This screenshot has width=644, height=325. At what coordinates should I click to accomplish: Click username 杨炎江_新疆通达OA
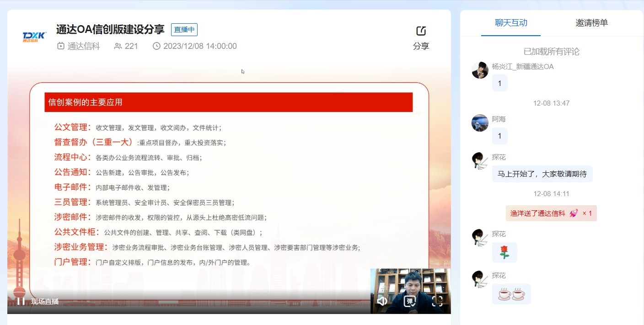click(x=523, y=67)
